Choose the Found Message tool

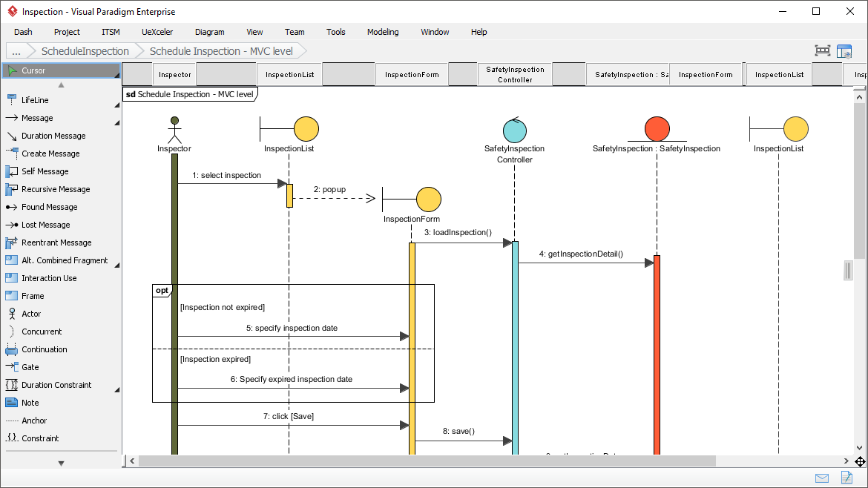pos(41,207)
